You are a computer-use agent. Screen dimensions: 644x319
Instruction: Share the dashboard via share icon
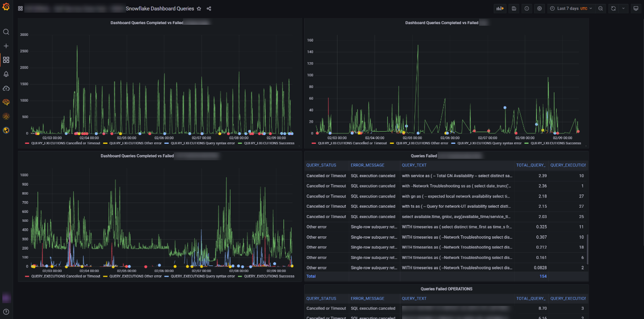coord(209,8)
